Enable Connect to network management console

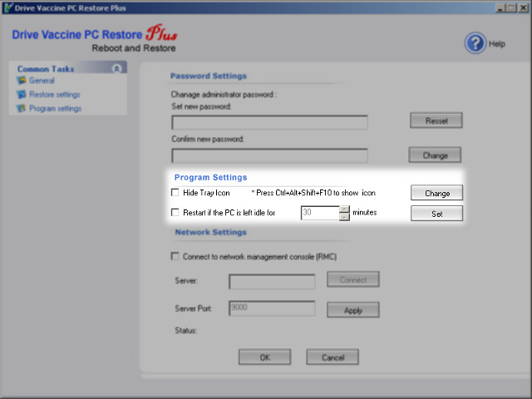(175, 256)
